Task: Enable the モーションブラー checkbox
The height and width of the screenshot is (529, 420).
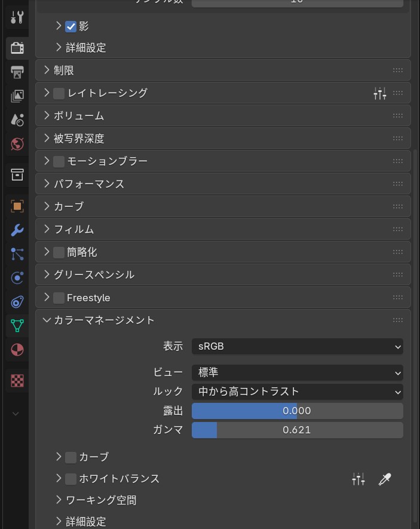Action: (59, 161)
